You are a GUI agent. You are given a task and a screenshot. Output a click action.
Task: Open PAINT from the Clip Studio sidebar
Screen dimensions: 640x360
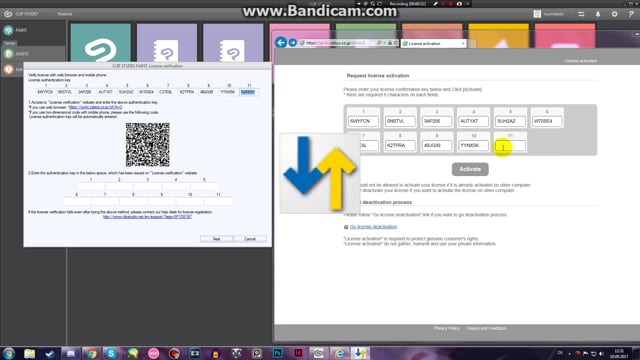[x=16, y=30]
